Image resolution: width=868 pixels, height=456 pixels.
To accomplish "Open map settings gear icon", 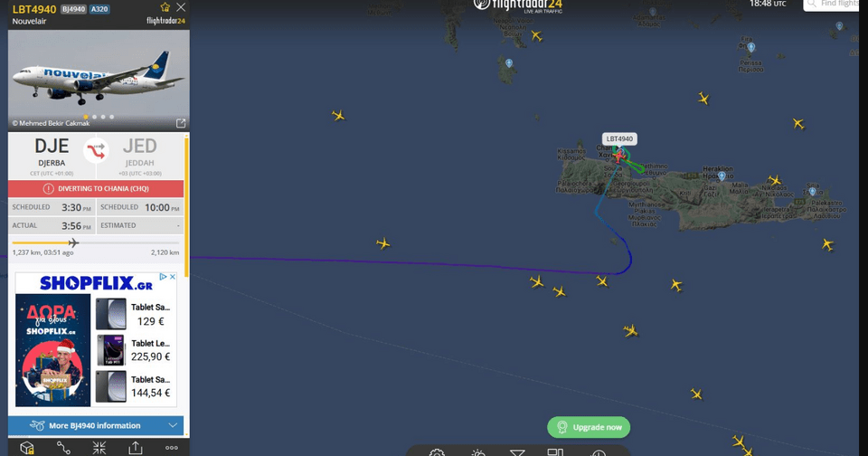I will tap(437, 452).
